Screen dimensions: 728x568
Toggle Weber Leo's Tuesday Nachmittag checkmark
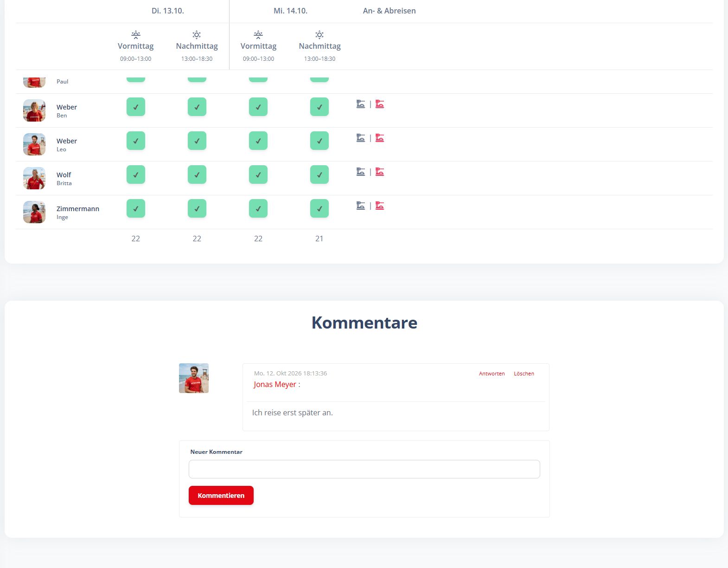click(197, 141)
